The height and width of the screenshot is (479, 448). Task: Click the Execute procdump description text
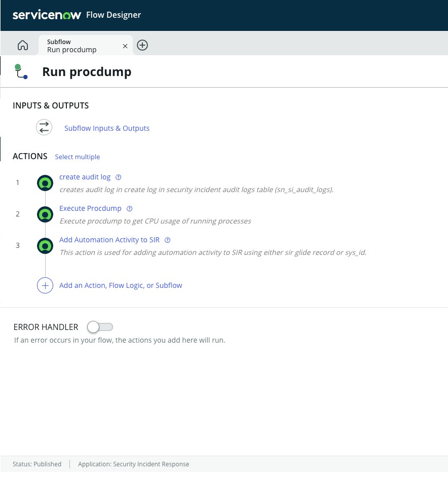point(155,221)
